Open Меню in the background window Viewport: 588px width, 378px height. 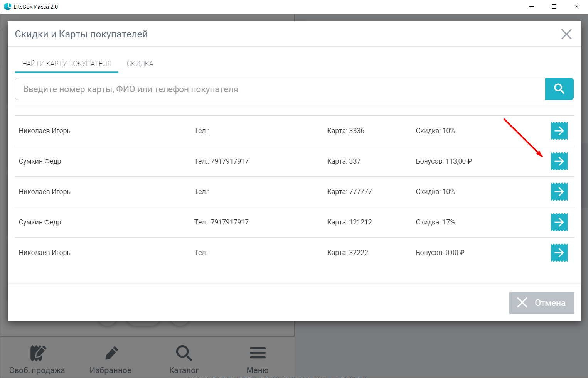[x=258, y=359]
